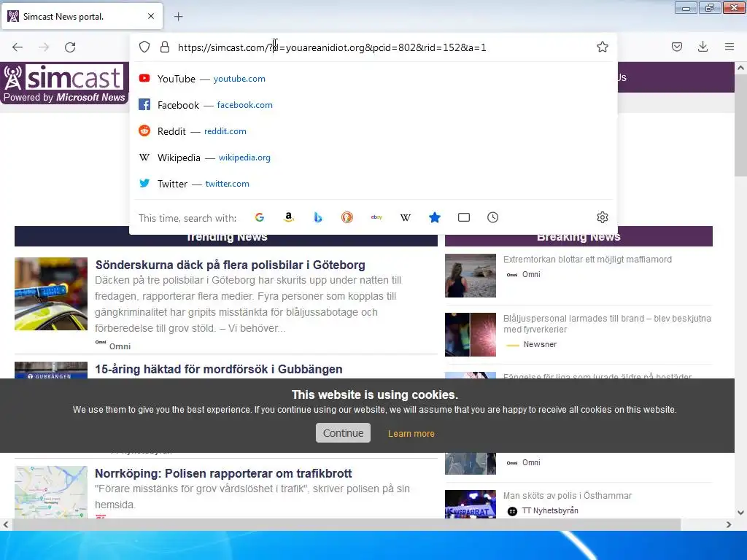Choose the YouTube suggestion
Screen dimensions: 747x560
click(x=373, y=79)
